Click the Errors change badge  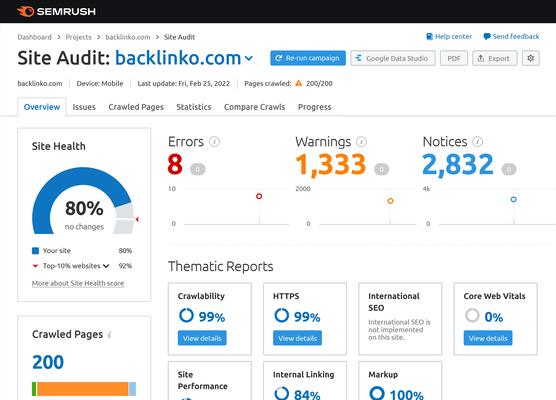(x=198, y=169)
